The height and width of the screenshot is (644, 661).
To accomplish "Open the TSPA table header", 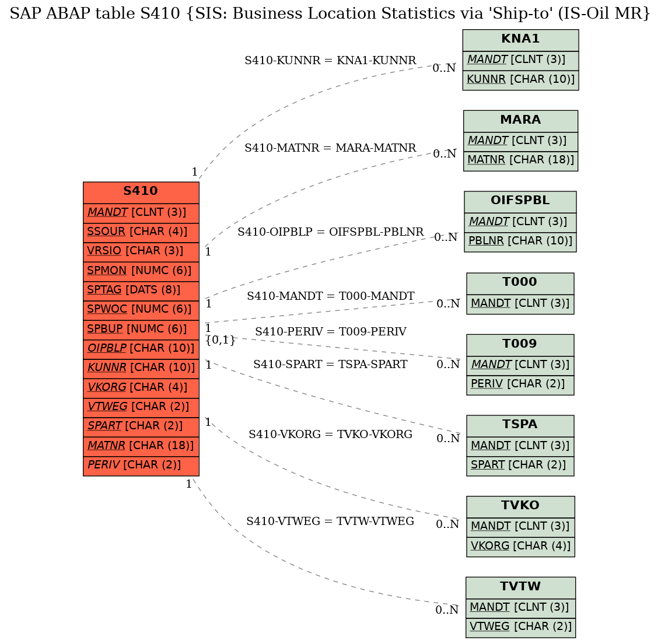I will [520, 425].
